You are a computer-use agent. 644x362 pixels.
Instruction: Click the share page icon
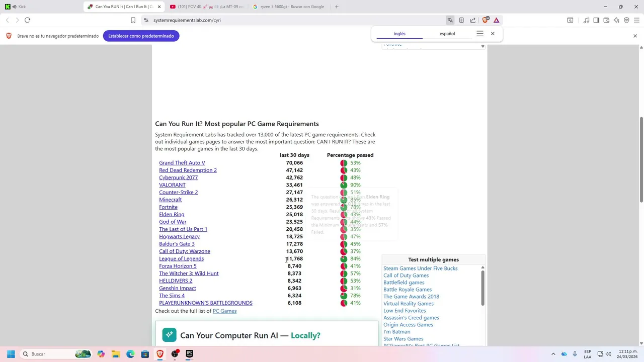coord(473,20)
